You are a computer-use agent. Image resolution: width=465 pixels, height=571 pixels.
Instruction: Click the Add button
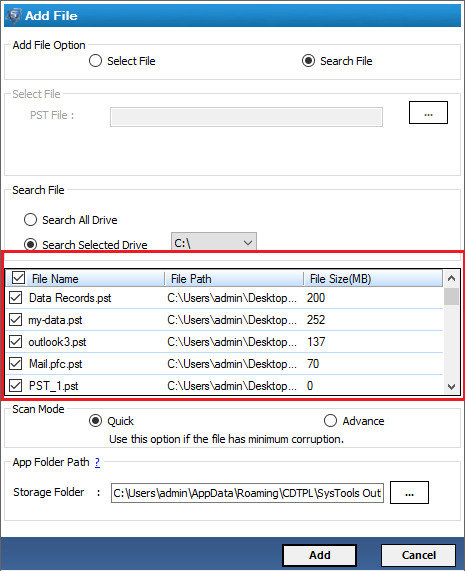tap(319, 555)
